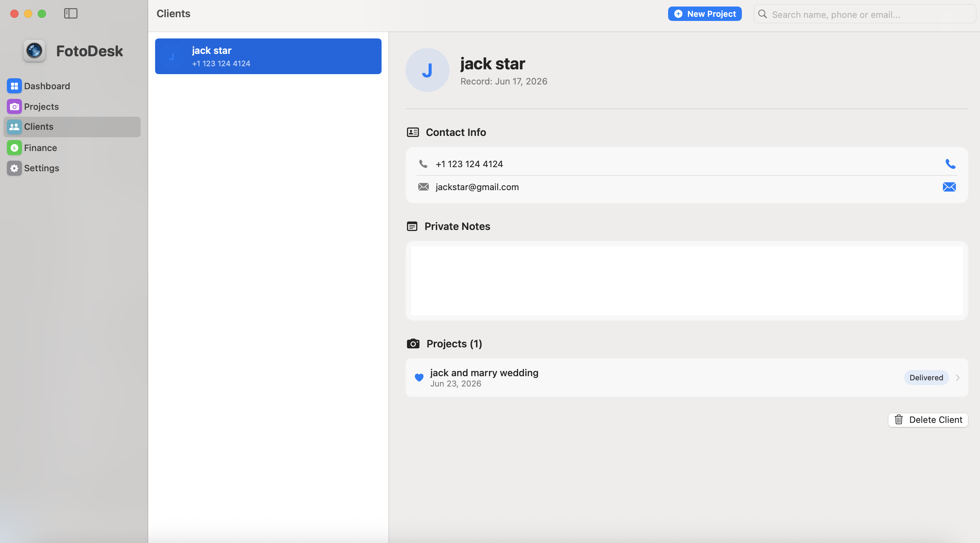Expand wedding project via chevron arrow

point(958,378)
